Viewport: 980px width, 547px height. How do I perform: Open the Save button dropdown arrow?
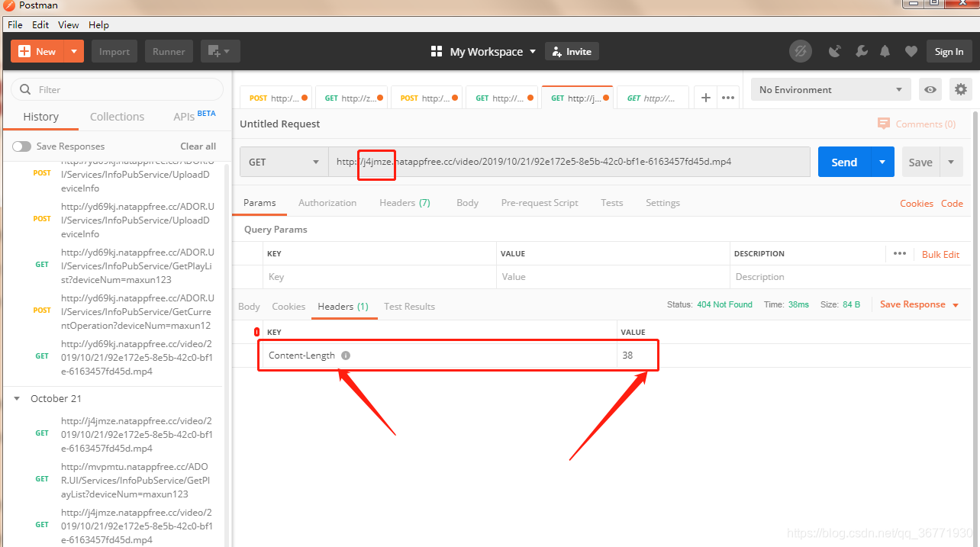(x=951, y=162)
